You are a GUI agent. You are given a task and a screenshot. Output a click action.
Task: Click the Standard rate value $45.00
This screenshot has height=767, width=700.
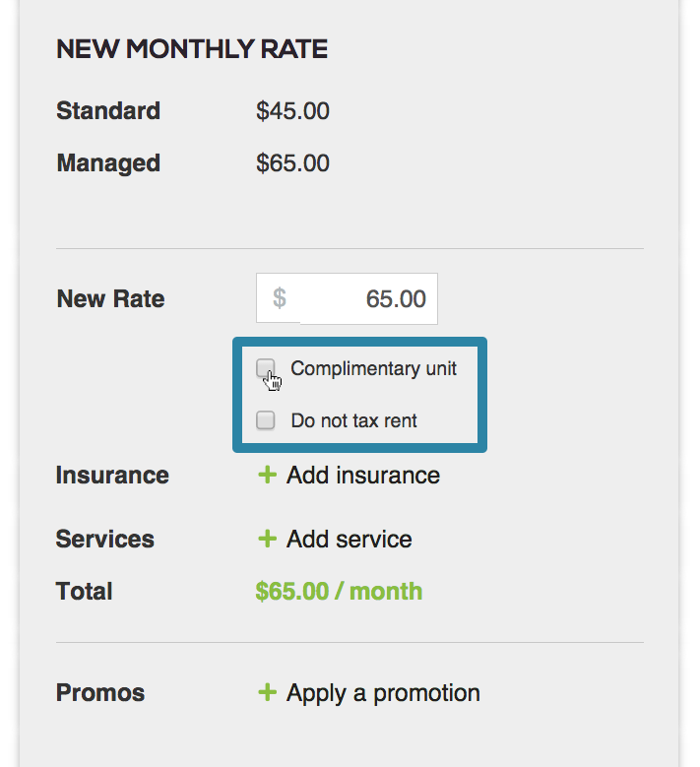[292, 111]
